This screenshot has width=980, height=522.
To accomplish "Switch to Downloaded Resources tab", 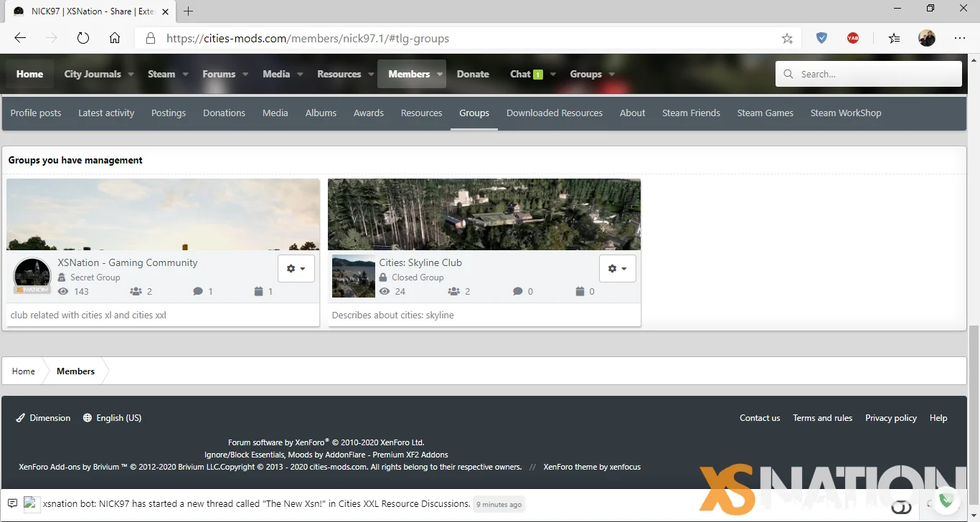I will point(555,113).
